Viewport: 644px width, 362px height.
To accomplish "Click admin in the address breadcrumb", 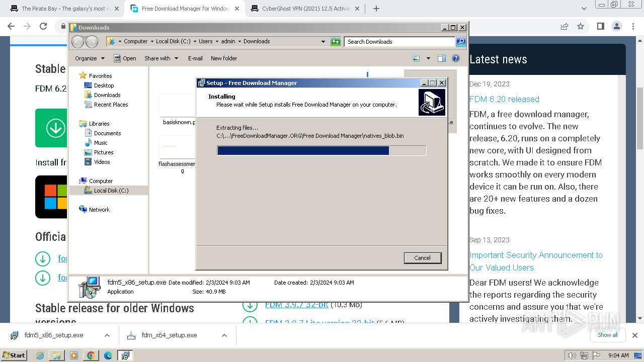I will 228,42.
